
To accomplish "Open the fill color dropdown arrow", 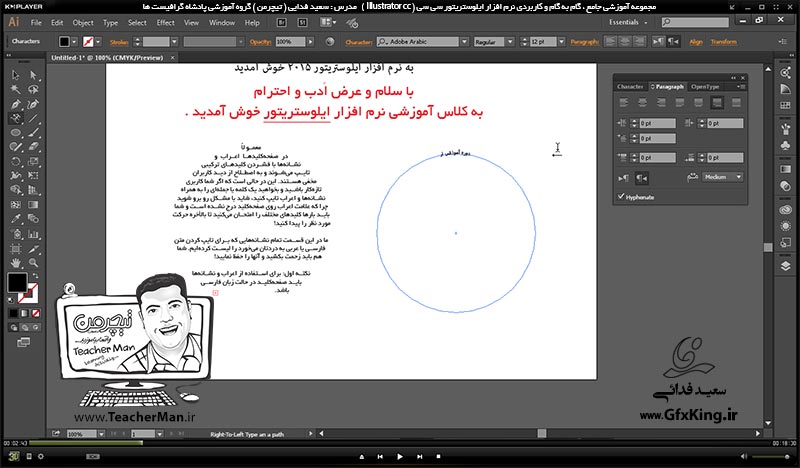I will pyautogui.click(x=74, y=42).
